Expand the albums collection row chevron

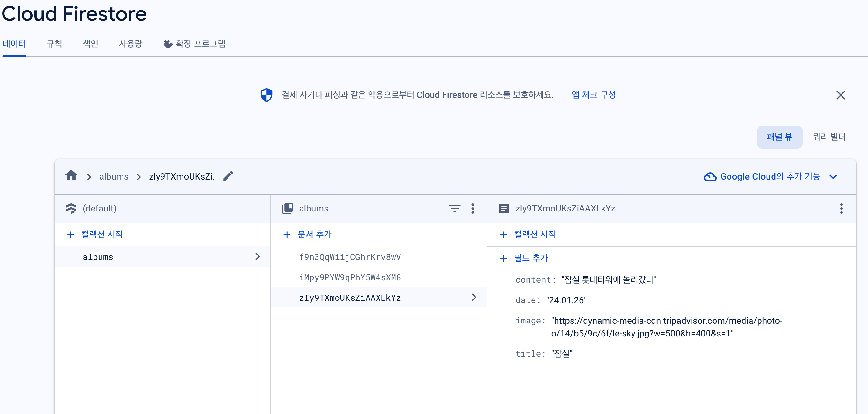[258, 257]
